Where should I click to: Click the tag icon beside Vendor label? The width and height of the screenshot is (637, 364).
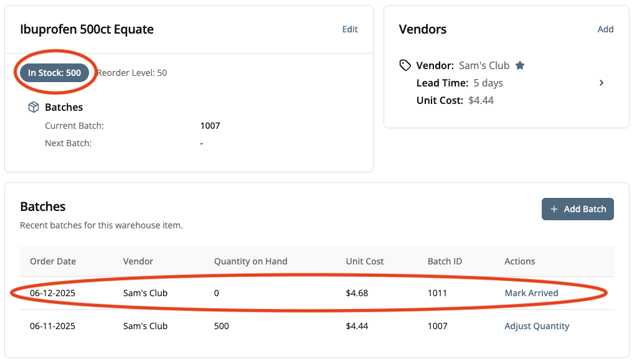click(405, 65)
